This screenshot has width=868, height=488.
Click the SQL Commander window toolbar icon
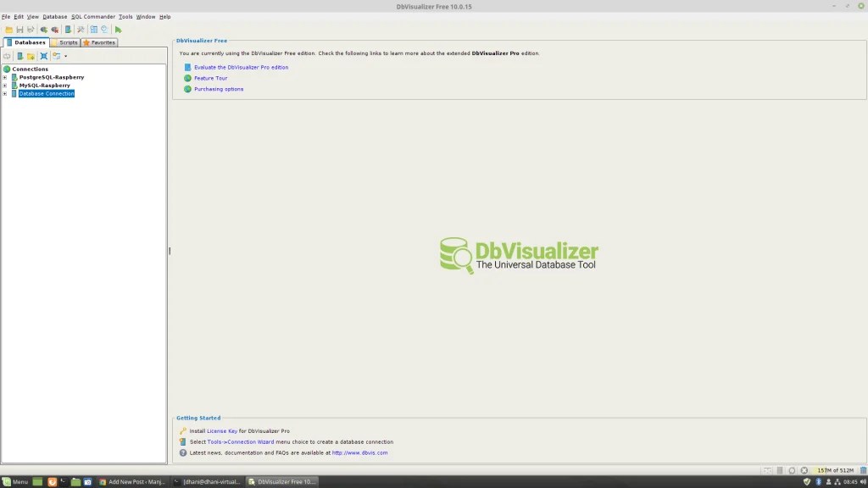(93, 30)
